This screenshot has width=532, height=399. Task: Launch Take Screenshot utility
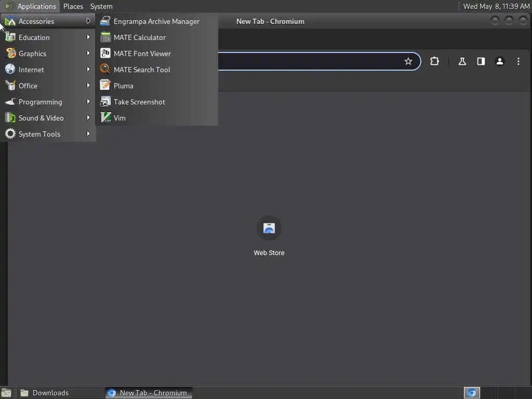coord(156,102)
